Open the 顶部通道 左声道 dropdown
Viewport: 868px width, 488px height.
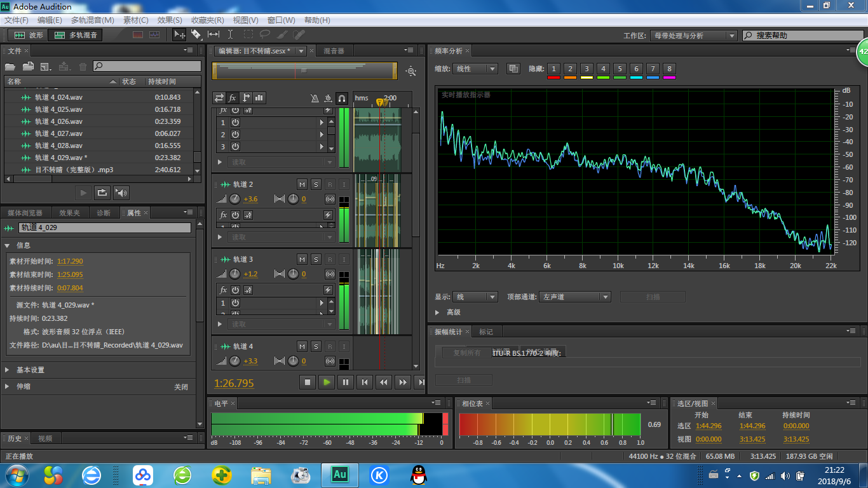tap(574, 297)
